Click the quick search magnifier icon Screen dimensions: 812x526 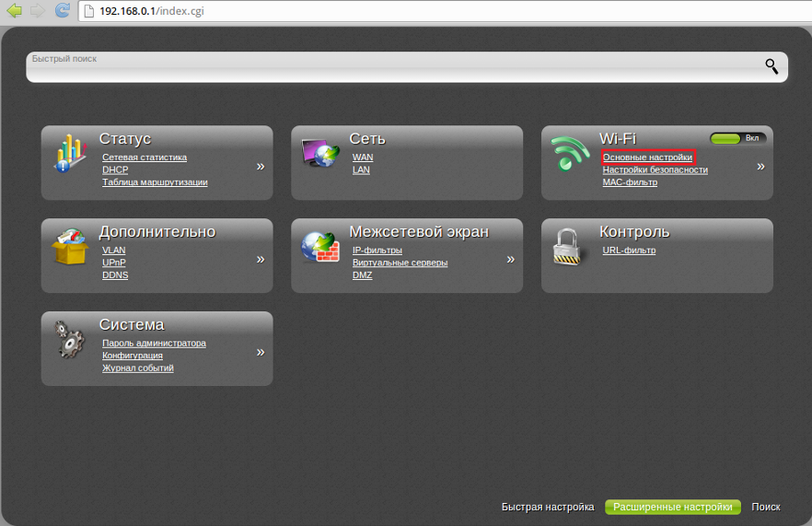[771, 65]
